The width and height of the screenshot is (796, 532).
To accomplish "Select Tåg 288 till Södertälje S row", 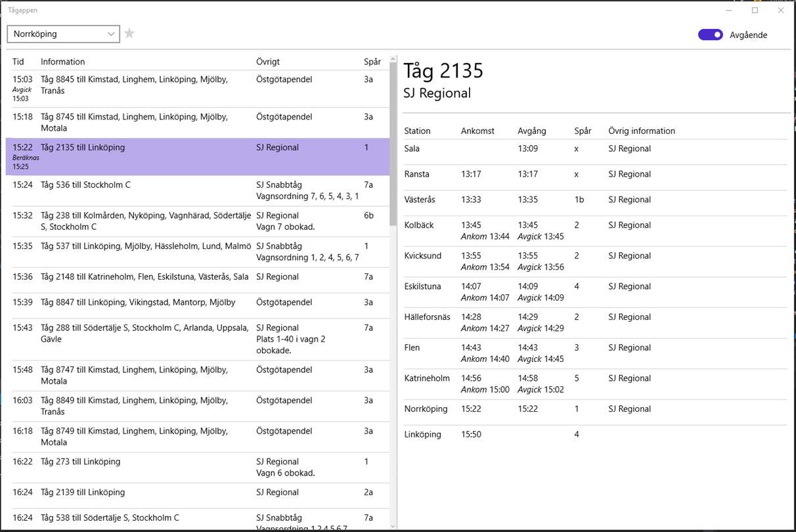I will click(197, 340).
